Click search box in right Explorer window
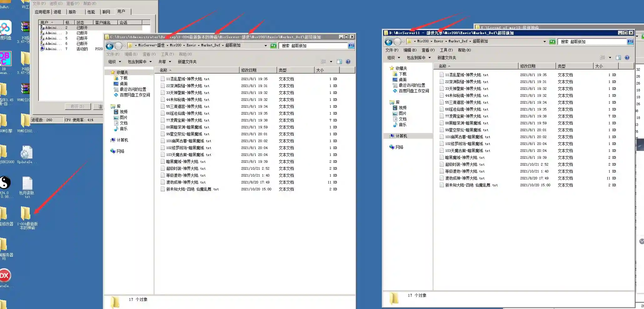Screen dimensions: 644x309 (592, 42)
